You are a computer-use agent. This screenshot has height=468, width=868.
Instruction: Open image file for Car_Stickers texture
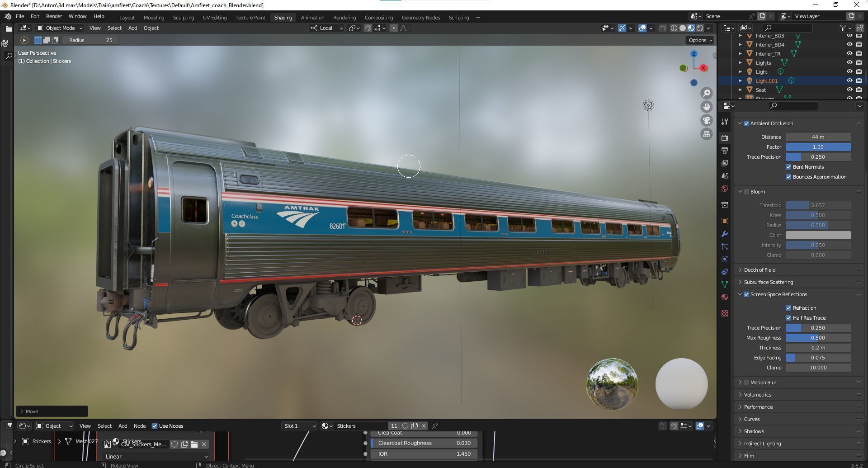[194, 444]
